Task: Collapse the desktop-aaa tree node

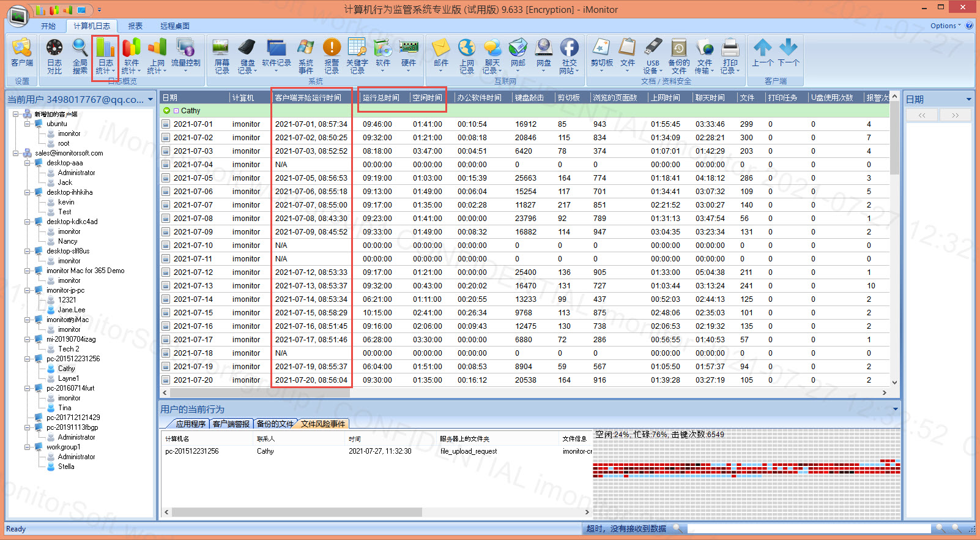Action: (28, 163)
